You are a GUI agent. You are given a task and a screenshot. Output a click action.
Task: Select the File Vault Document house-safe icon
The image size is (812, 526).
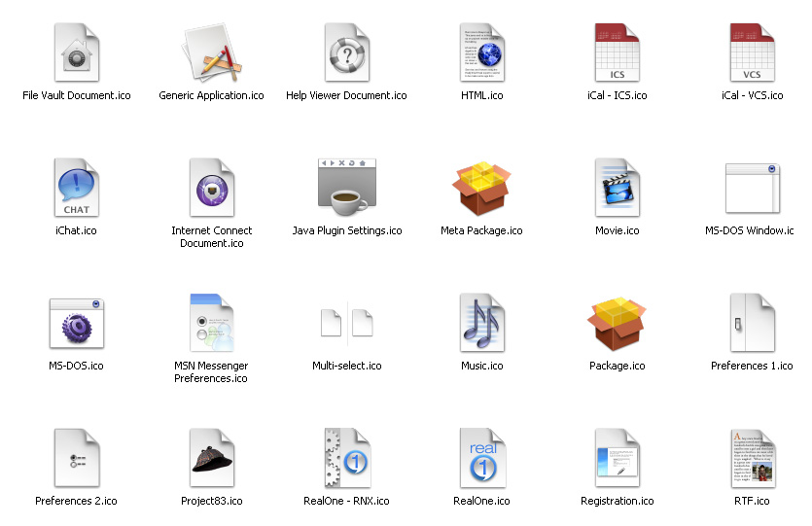(77, 53)
